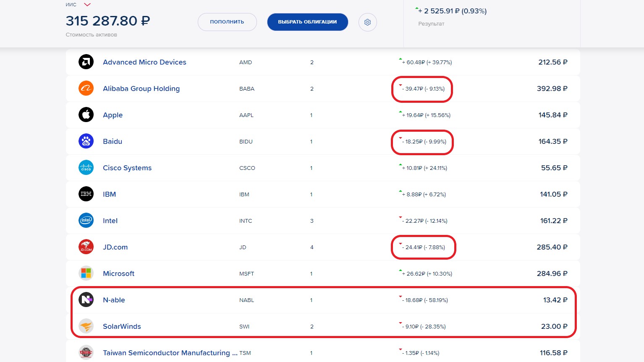The image size is (644, 362).
Task: Click the Baidu paw logo icon
Action: (x=86, y=141)
